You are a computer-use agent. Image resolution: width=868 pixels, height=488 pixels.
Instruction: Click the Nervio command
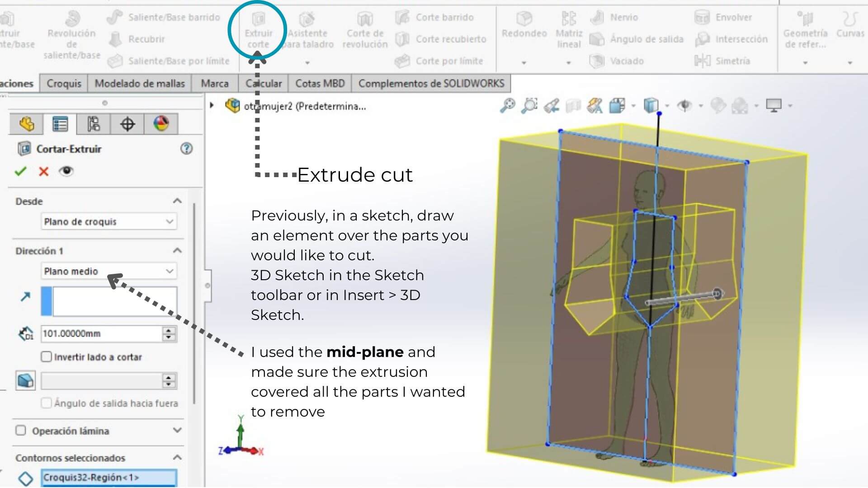click(x=614, y=17)
